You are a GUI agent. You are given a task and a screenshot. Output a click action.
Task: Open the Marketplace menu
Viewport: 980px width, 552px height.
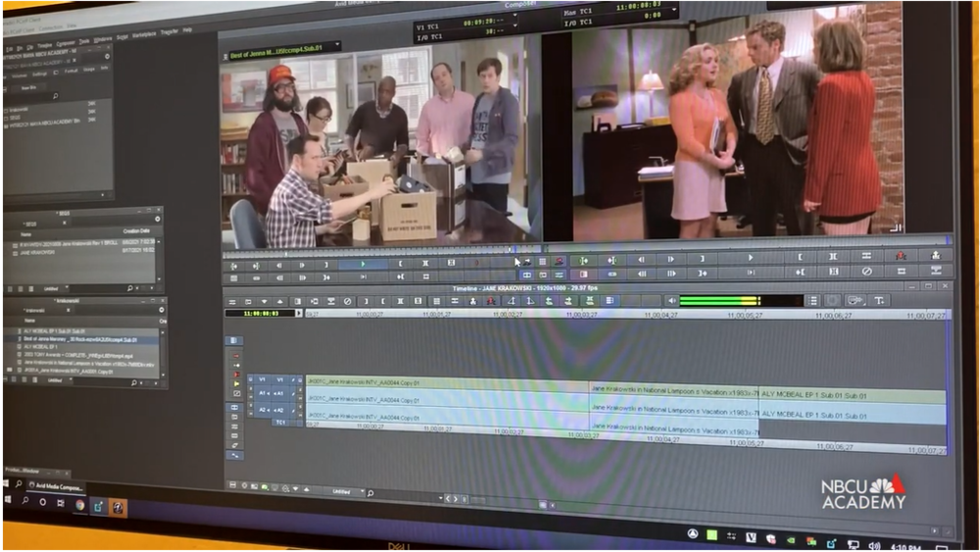coord(144,34)
